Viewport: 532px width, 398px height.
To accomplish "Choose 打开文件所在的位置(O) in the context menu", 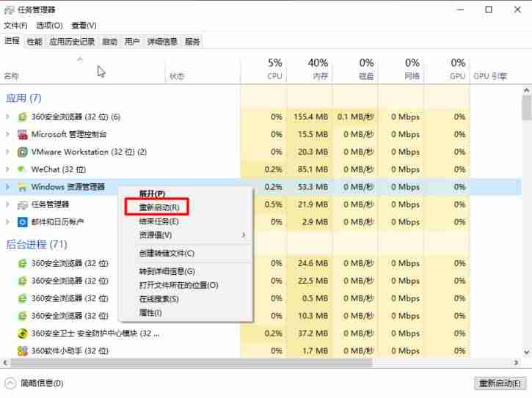I will tap(178, 285).
